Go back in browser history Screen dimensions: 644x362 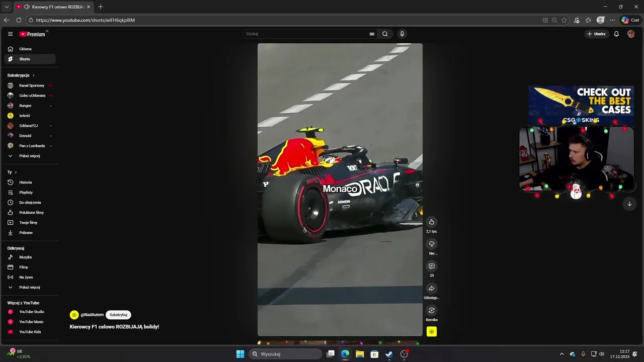(x=7, y=20)
